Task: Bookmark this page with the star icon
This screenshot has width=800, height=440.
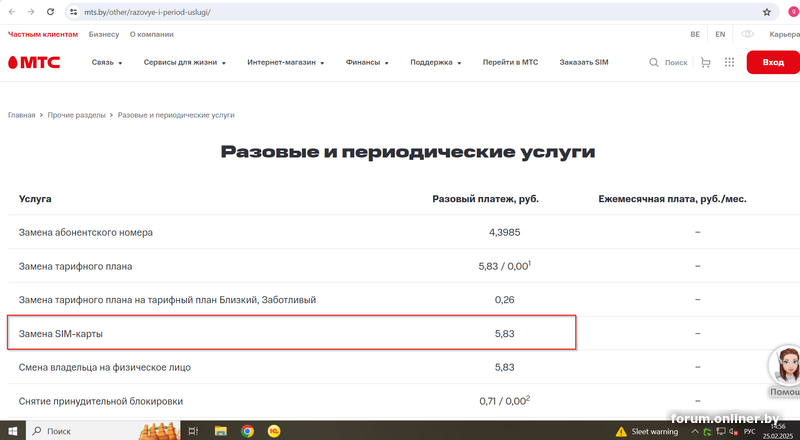Action: 766,12
